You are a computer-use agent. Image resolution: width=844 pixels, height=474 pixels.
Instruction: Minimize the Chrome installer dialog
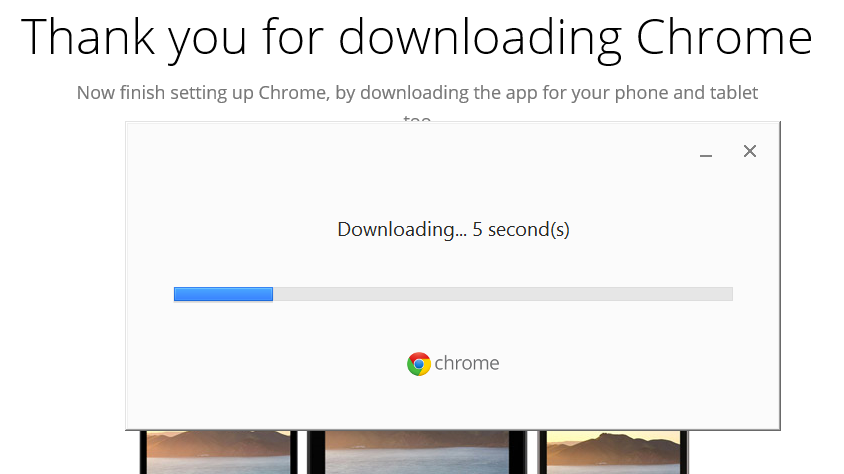706,153
